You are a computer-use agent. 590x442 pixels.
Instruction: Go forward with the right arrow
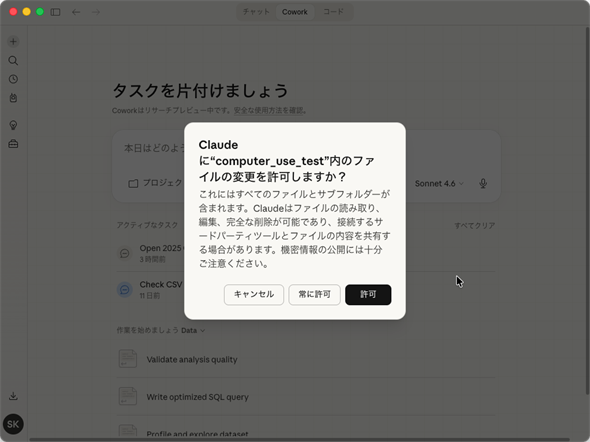point(96,12)
